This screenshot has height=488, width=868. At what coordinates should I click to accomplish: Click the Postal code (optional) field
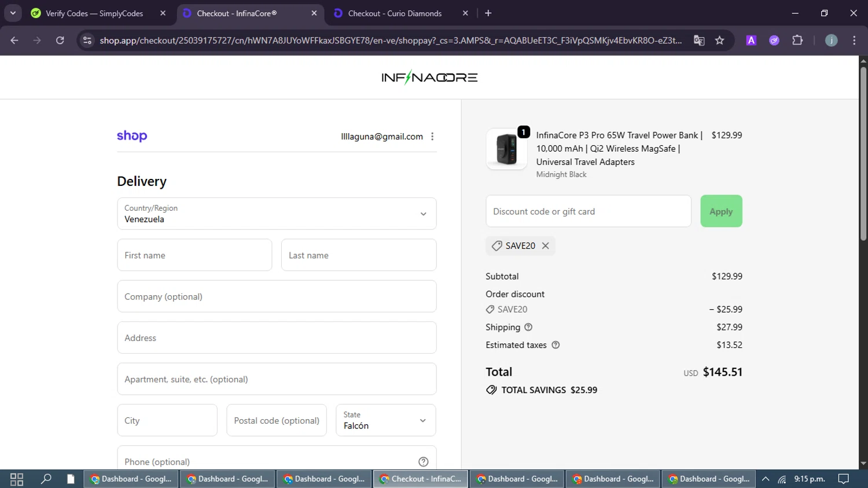pos(277,420)
